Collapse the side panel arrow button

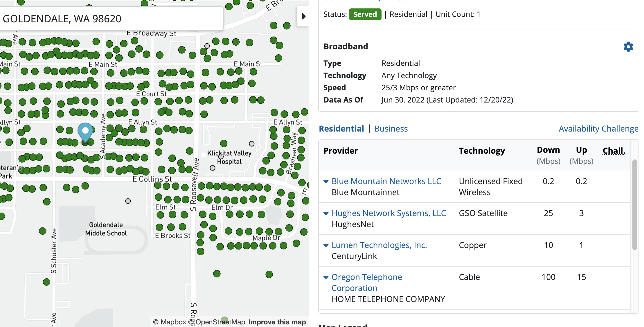(x=303, y=16)
